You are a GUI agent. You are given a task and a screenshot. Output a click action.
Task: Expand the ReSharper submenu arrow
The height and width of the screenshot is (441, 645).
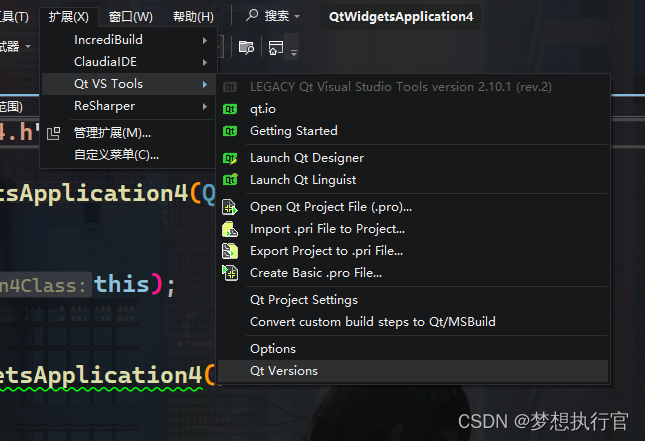click(204, 107)
